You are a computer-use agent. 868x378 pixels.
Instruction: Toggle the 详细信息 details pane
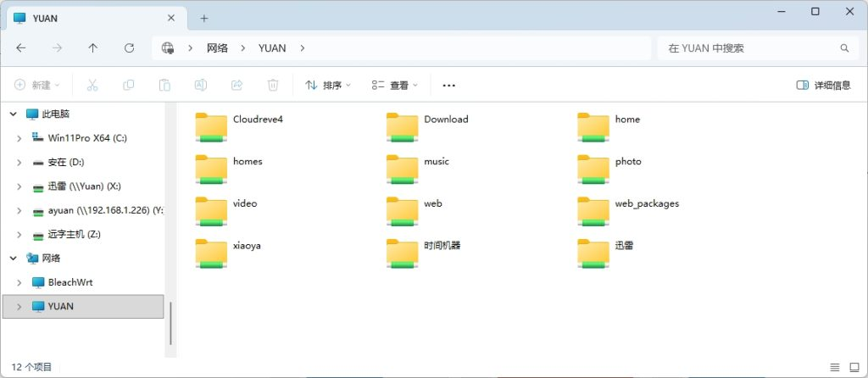pos(823,85)
